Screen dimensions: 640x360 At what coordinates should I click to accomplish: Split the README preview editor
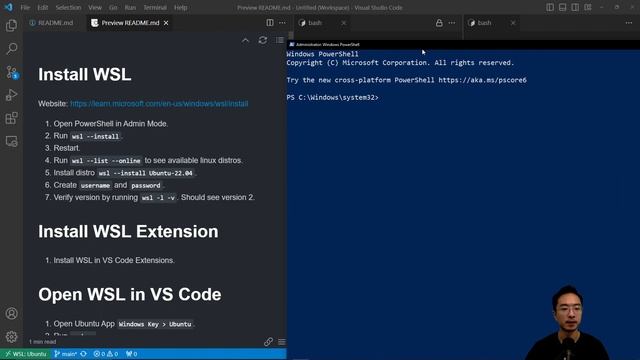pyautogui.click(x=270, y=23)
